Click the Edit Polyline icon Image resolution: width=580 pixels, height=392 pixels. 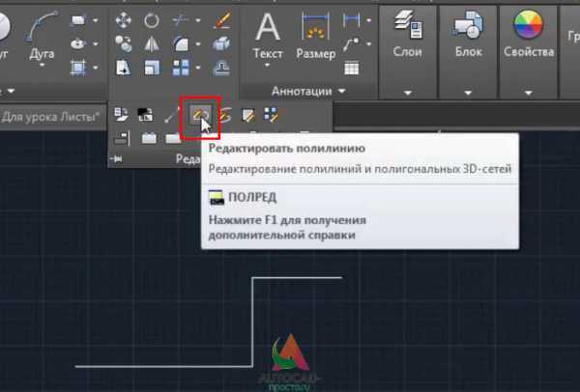[200, 115]
